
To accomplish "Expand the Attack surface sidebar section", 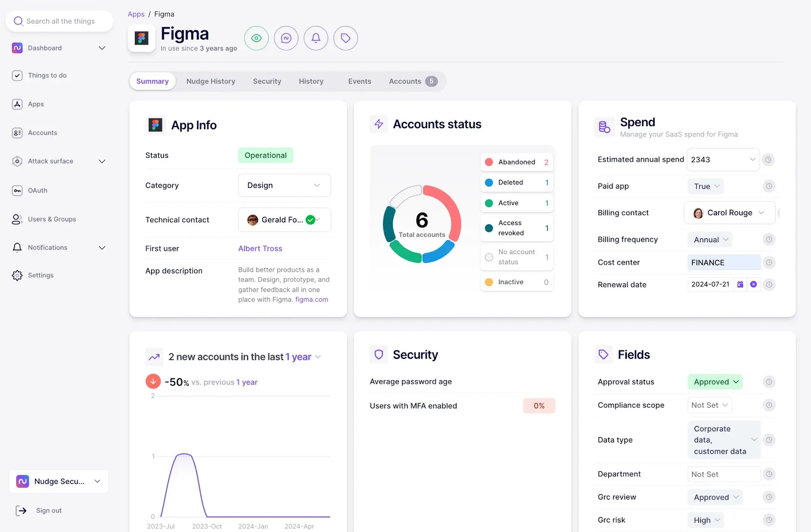I will (102, 161).
